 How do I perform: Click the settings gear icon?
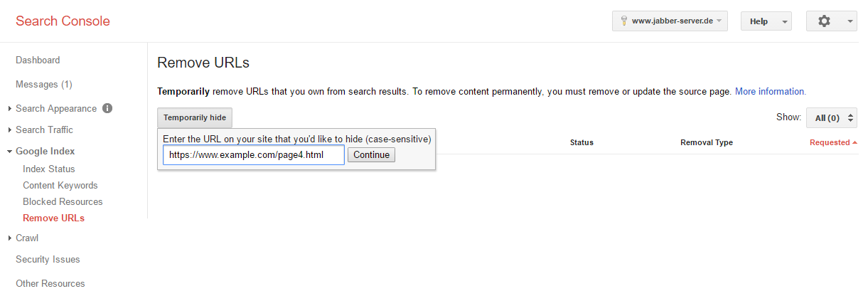click(824, 21)
